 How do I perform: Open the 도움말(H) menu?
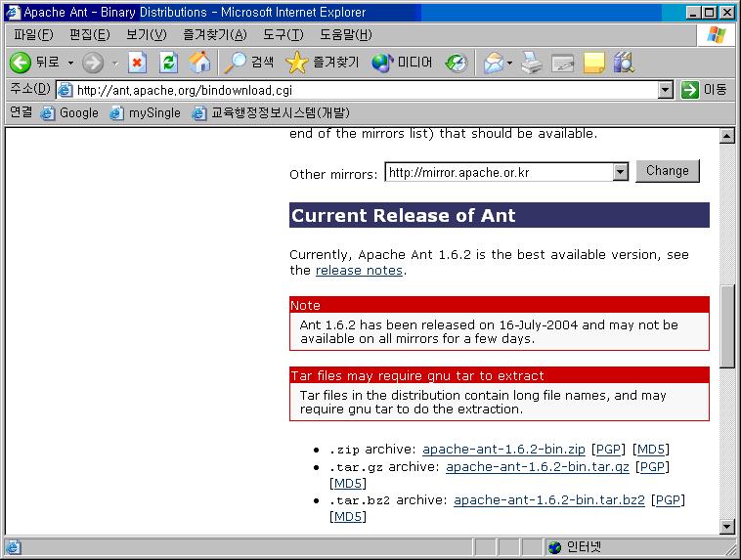(x=346, y=34)
